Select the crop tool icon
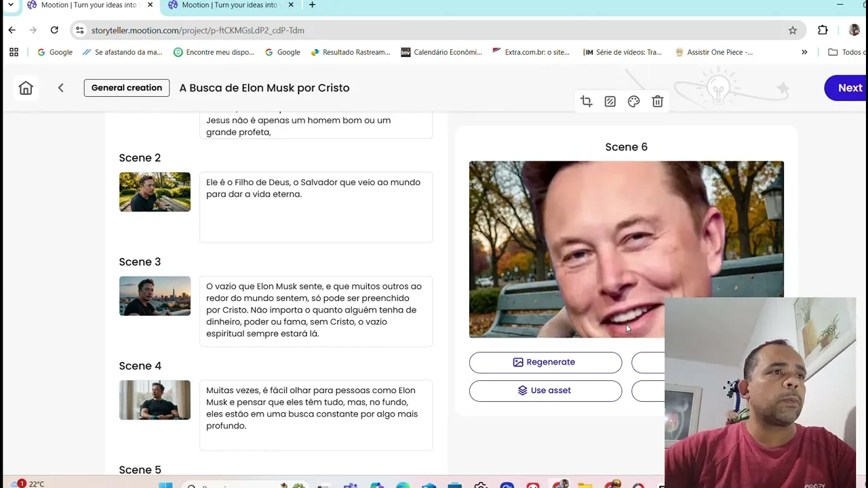Viewport: 868px width, 488px height. tap(587, 102)
